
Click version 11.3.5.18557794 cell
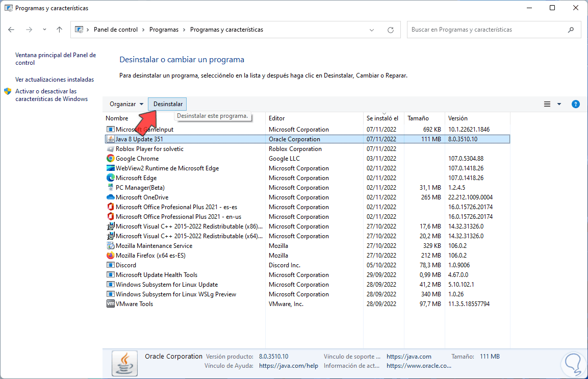(x=469, y=304)
